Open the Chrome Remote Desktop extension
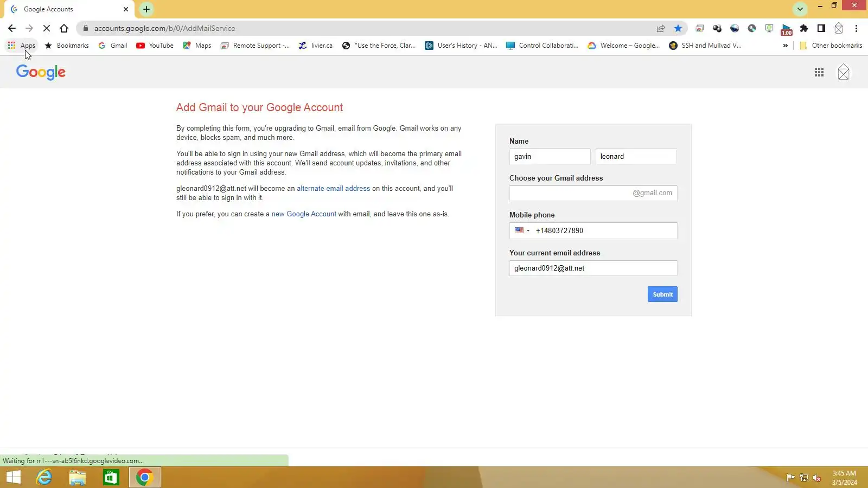Screen dimensions: 868x488 tap(700, 28)
